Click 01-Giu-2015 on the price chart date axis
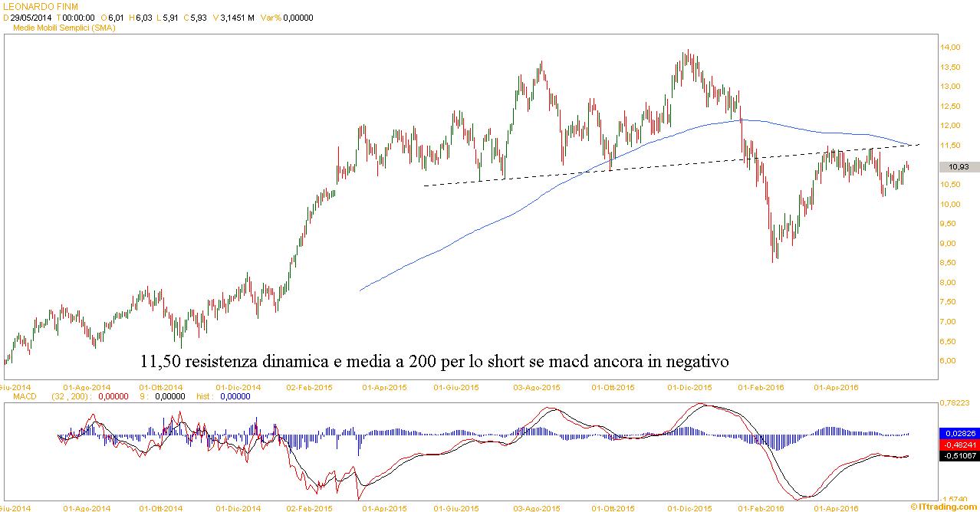This screenshot has height=512, width=980. click(456, 387)
